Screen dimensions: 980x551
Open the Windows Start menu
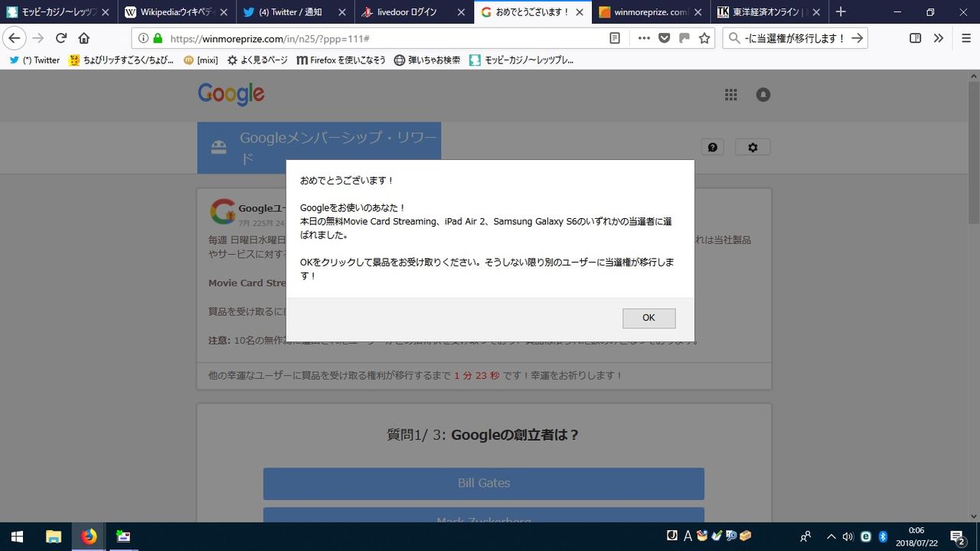coord(17,536)
